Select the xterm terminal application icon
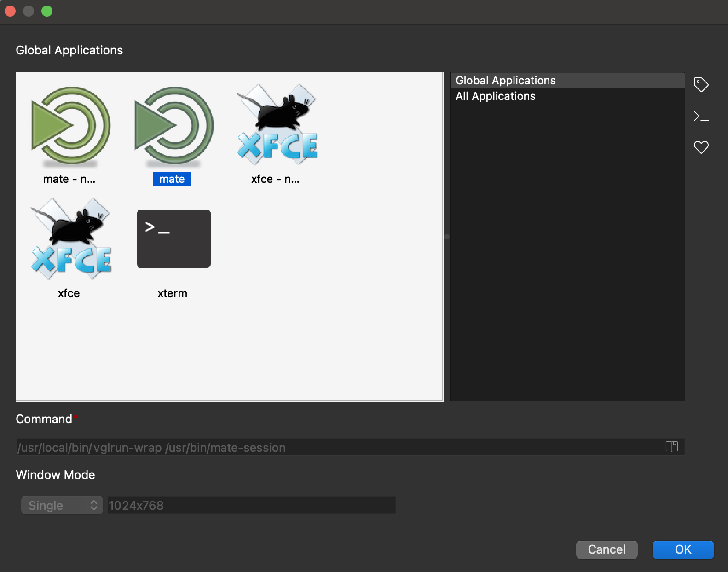Screen dimensions: 728x572 point(173,239)
